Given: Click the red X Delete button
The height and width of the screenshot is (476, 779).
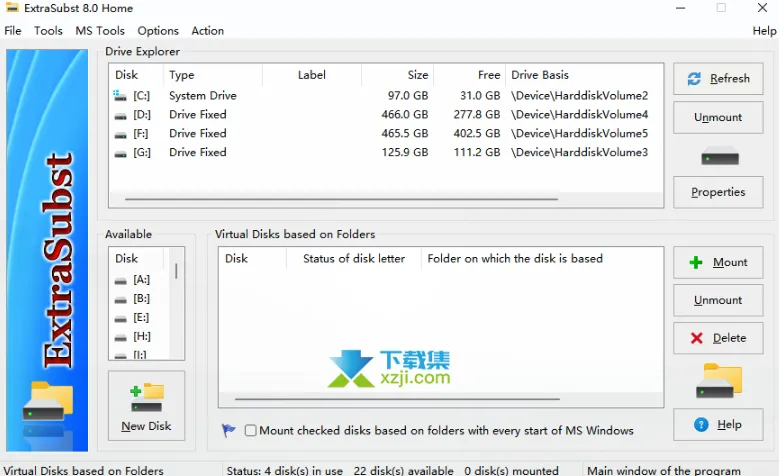Looking at the screenshot, I should click(x=718, y=338).
